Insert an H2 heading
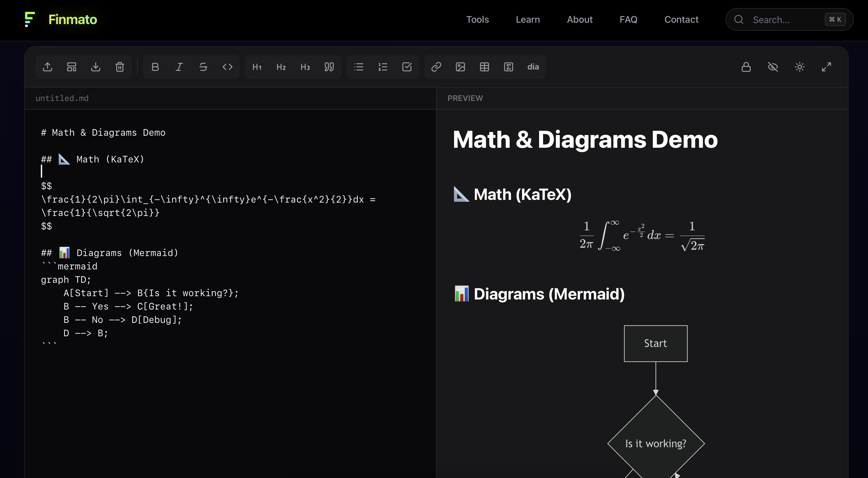 281,67
